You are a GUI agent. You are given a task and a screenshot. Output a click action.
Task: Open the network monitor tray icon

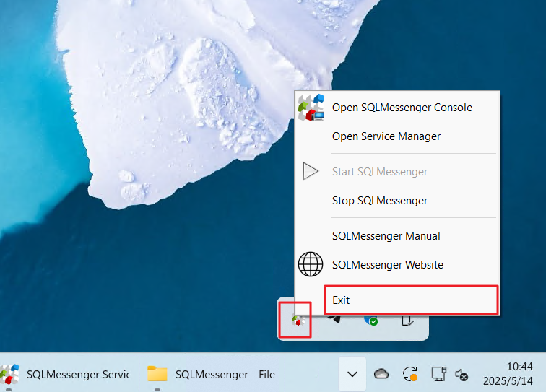439,374
